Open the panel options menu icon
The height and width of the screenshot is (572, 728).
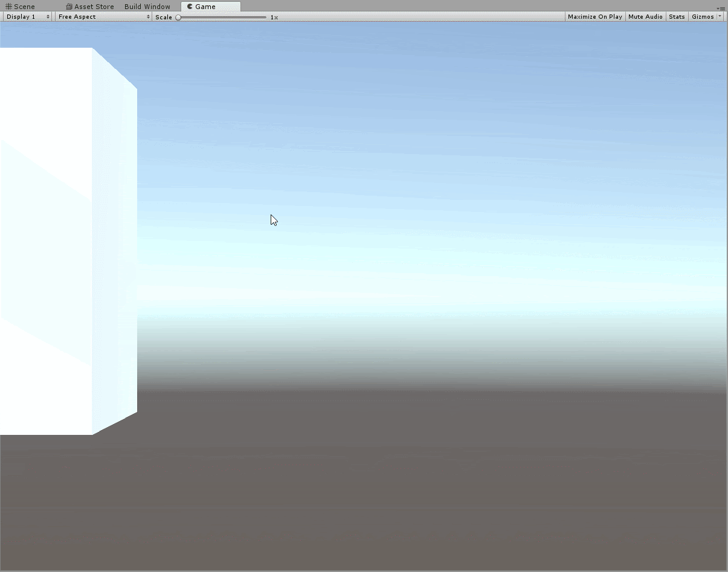(721, 8)
